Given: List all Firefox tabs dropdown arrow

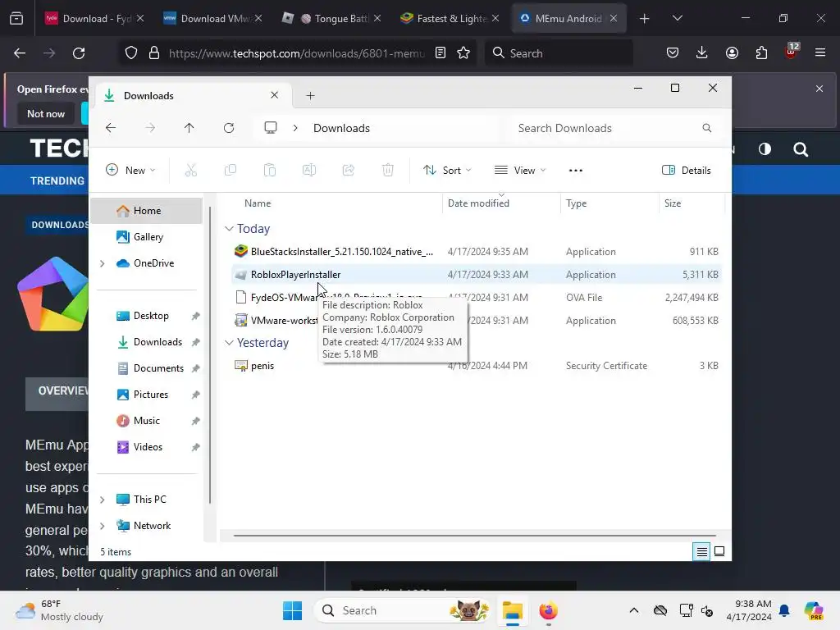Looking at the screenshot, I should (677, 18).
